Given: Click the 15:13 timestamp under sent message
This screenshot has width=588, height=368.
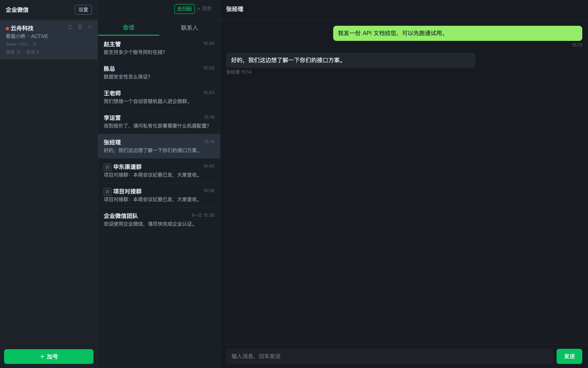Looking at the screenshot, I should coord(577,45).
